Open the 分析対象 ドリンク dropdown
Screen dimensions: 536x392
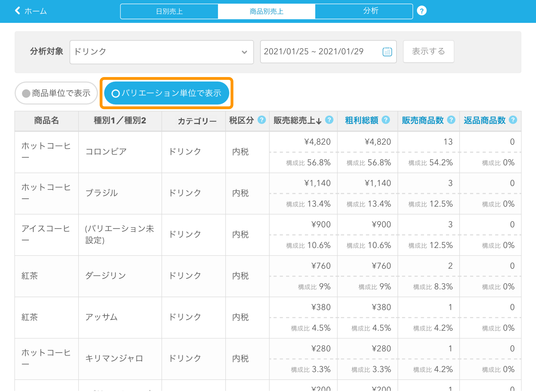click(x=162, y=52)
